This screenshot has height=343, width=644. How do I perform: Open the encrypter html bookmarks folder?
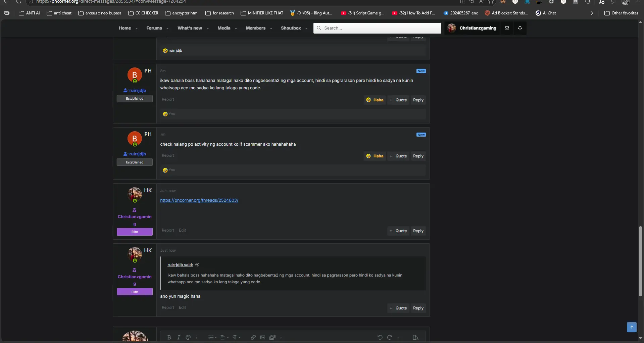point(182,13)
